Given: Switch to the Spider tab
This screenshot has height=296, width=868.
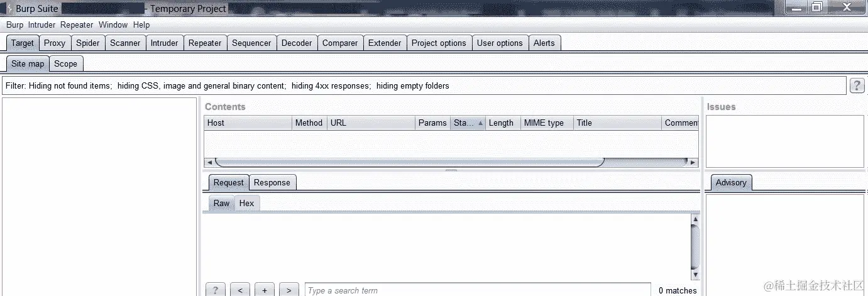Looking at the screenshot, I should 88,43.
